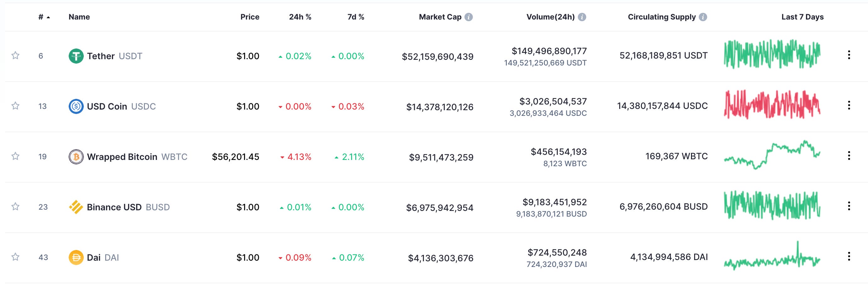View Tether last 7 days chart
The height and width of the screenshot is (289, 868).
[772, 54]
